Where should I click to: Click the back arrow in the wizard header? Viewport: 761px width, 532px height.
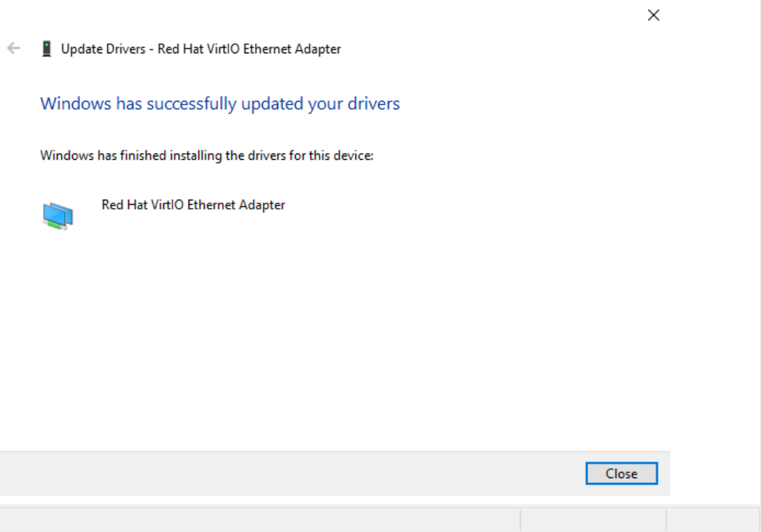[x=13, y=49]
